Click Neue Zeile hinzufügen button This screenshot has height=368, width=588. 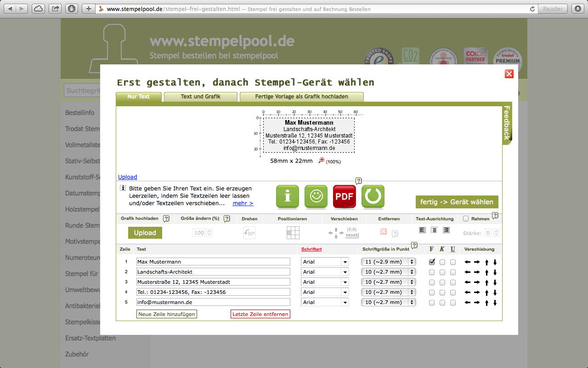(167, 314)
